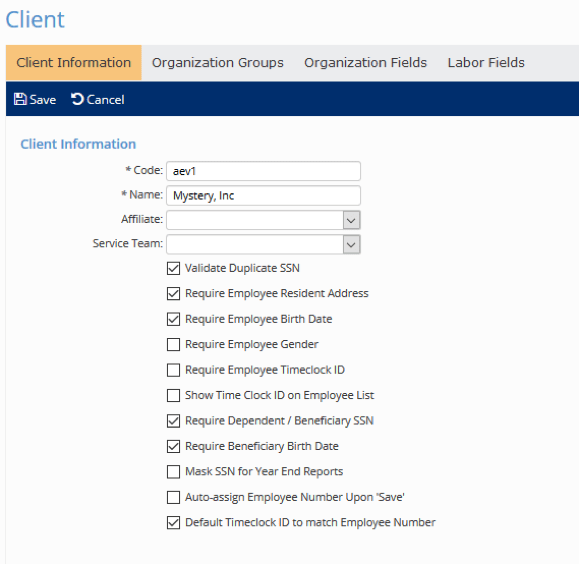The height and width of the screenshot is (564, 579).
Task: Click the Cancel button text
Action: tap(106, 100)
